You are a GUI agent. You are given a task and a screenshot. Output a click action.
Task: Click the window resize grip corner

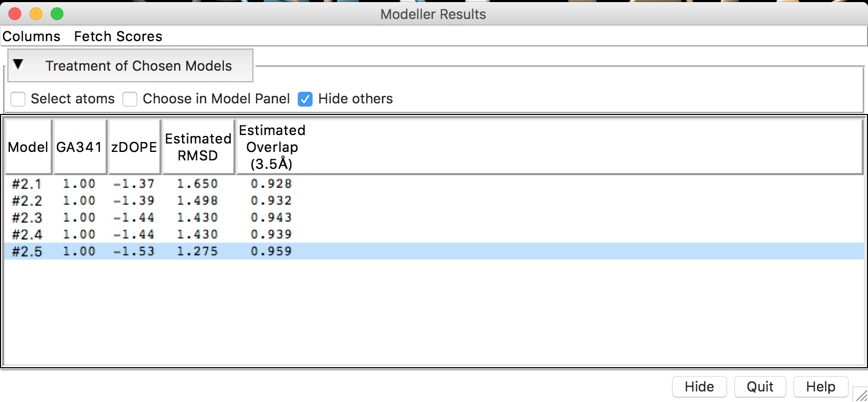pos(861,395)
